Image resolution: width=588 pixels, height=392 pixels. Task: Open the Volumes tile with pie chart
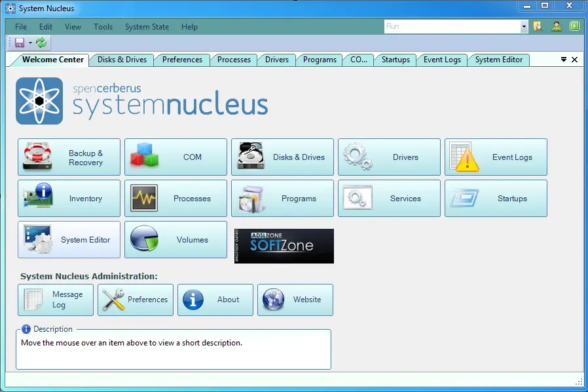tap(175, 239)
